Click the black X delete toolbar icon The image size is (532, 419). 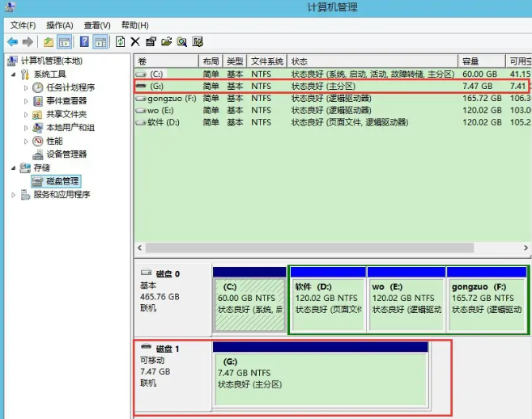(x=135, y=42)
